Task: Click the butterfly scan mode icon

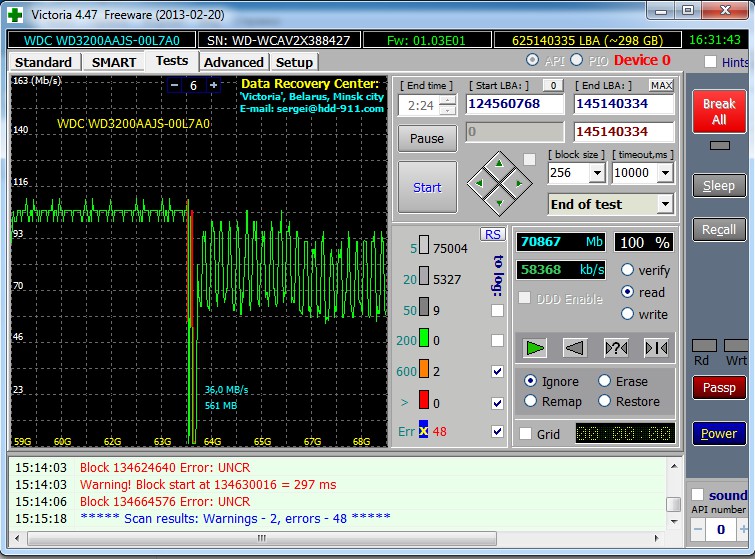Action: click(x=656, y=347)
